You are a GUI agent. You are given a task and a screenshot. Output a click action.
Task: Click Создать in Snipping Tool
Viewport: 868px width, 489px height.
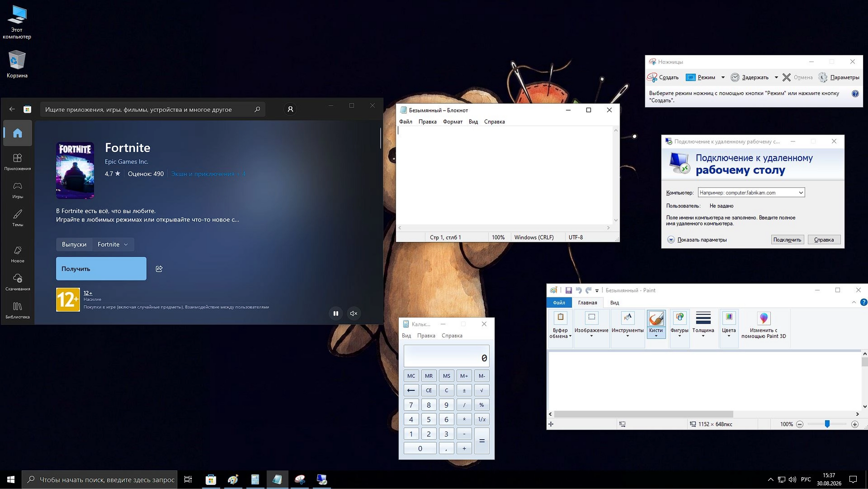(x=663, y=77)
